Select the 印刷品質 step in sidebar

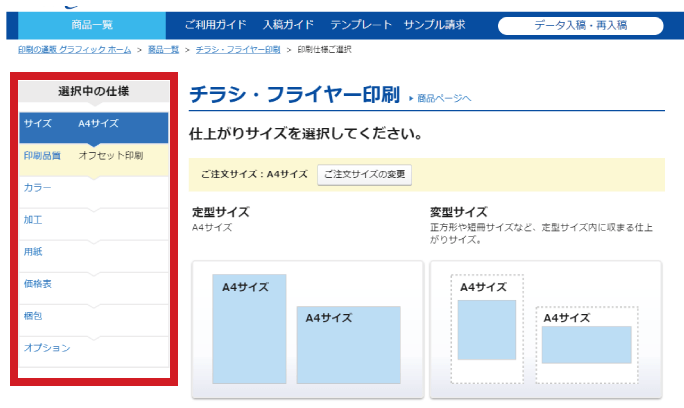42,156
